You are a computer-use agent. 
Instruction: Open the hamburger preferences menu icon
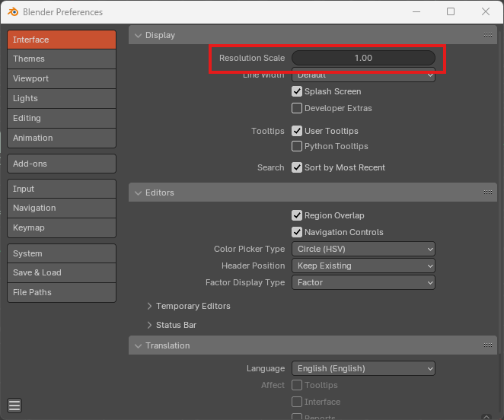pos(14,406)
